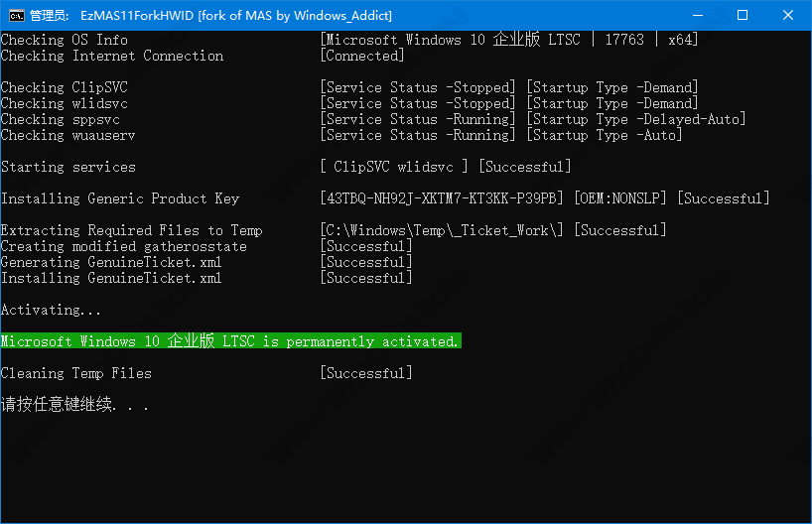
Task: Click the Installing GenuineTicket.xml line
Action: 111,278
